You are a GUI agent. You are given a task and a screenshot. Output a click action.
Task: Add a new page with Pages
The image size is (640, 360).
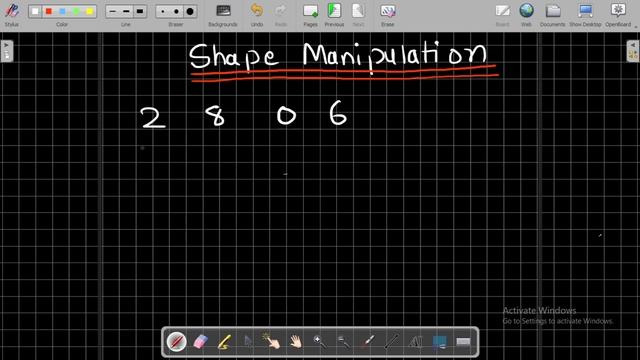(311, 14)
